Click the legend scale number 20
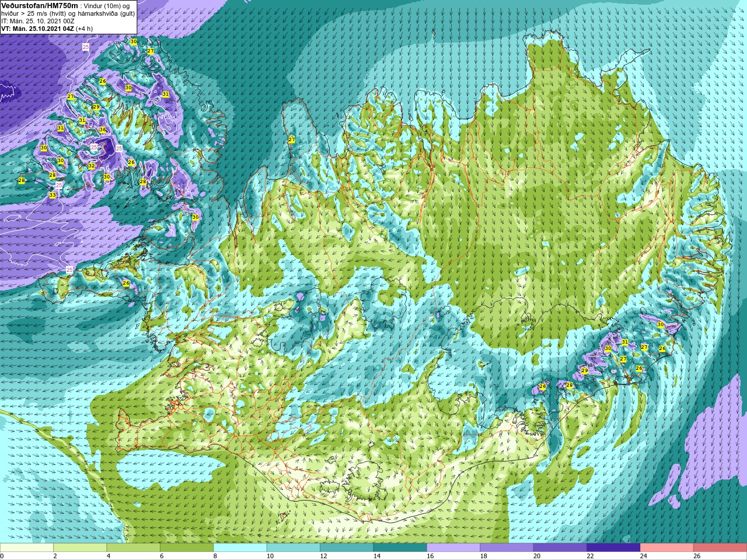 (x=537, y=556)
